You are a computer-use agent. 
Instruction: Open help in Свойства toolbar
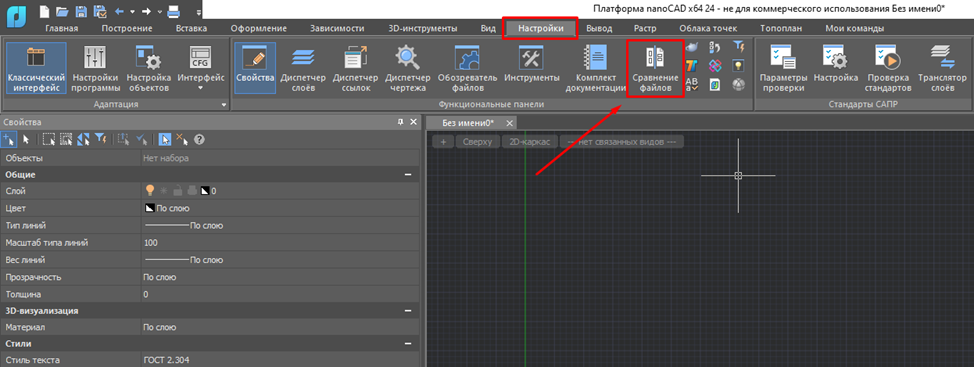[200, 140]
